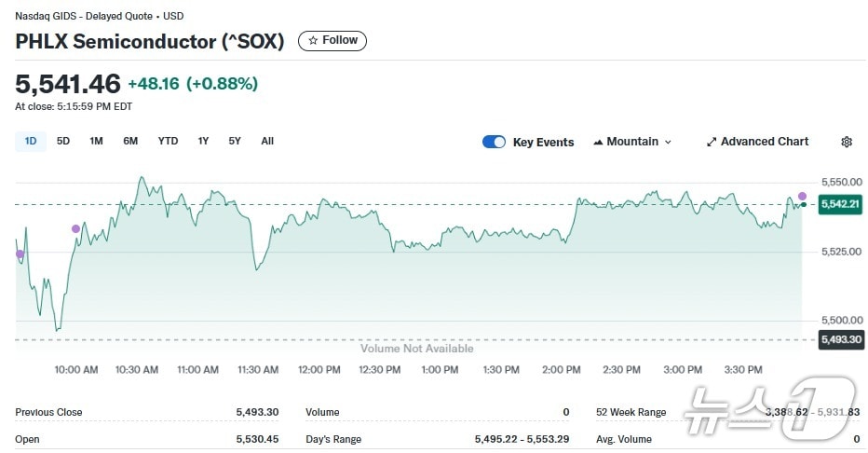Image resolution: width=868 pixels, height=453 pixels.
Task: Show the 6M time range
Action: pos(130,141)
